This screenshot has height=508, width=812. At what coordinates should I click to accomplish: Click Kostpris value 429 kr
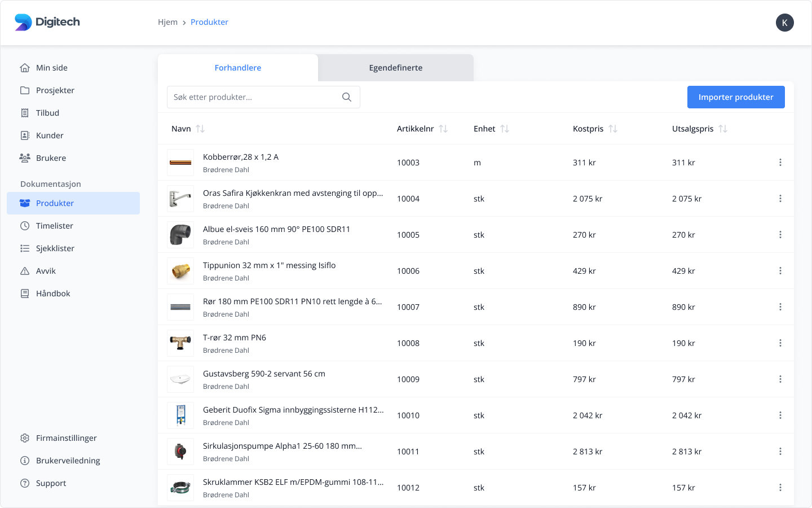pyautogui.click(x=584, y=271)
